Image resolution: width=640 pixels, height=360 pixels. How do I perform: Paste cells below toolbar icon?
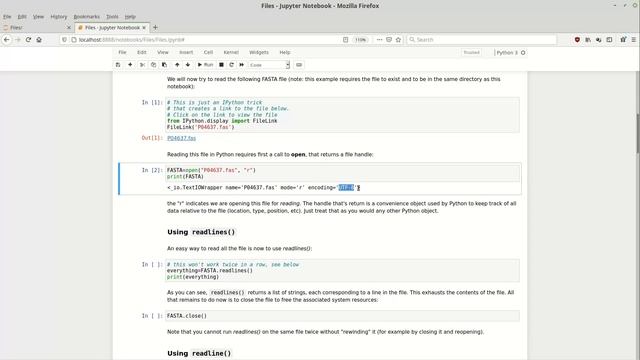[164, 65]
